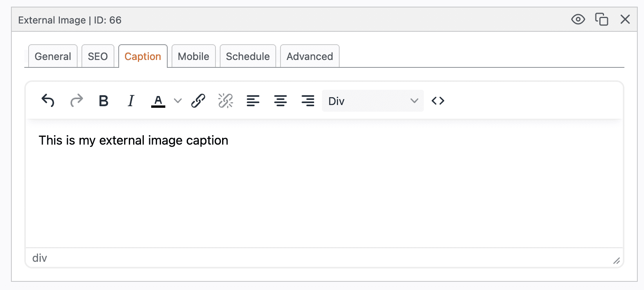Image resolution: width=644 pixels, height=290 pixels.
Task: Open the Div block format dropdown
Action: (373, 101)
